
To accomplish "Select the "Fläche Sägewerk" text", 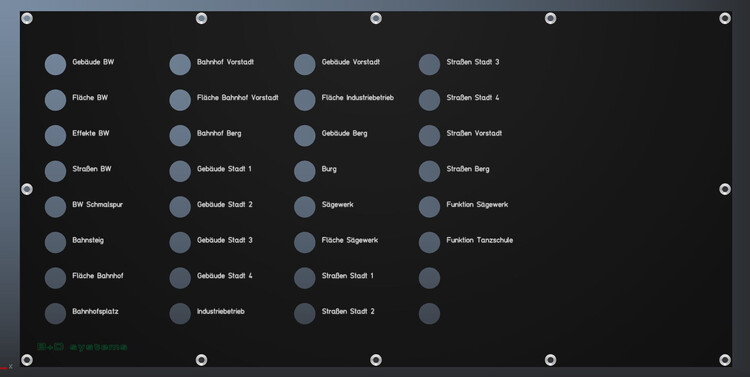I will click(x=350, y=240).
